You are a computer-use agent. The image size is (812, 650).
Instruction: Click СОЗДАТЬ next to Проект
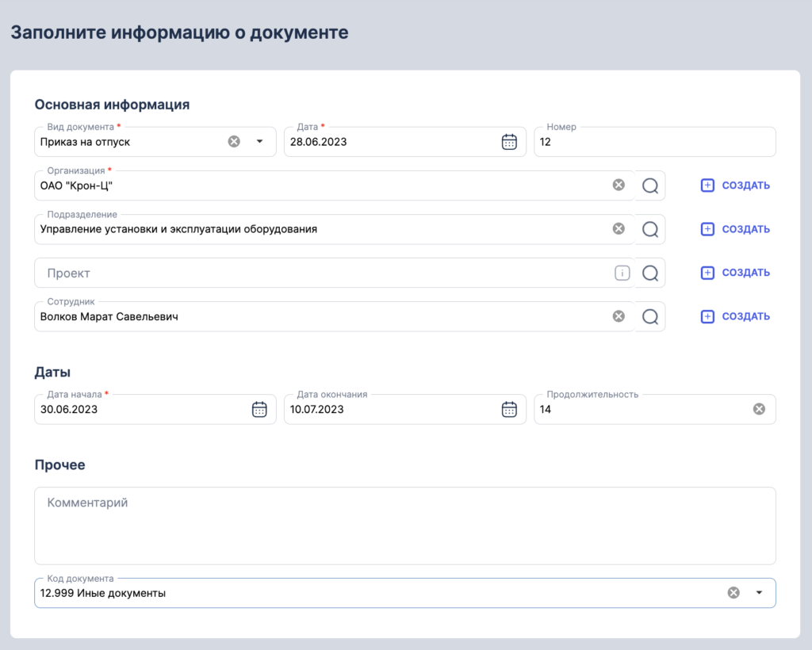(735, 273)
